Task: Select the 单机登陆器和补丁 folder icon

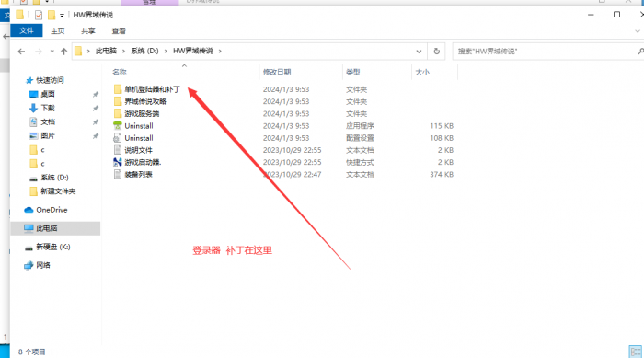Action: [118, 89]
